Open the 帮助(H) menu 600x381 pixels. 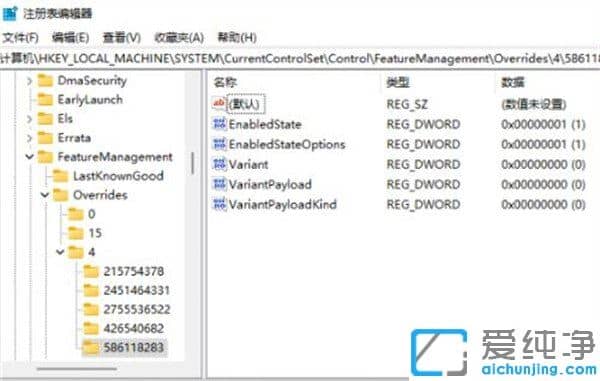(x=237, y=37)
